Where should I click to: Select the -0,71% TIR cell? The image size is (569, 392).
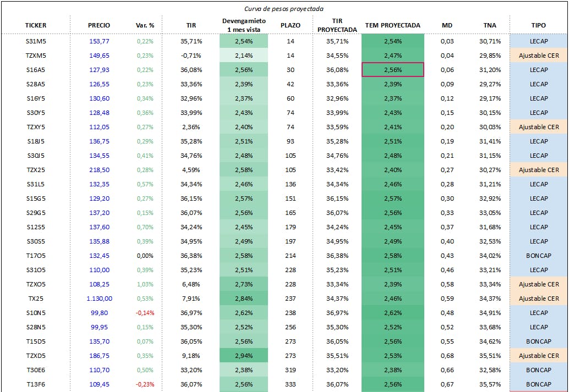pos(191,56)
